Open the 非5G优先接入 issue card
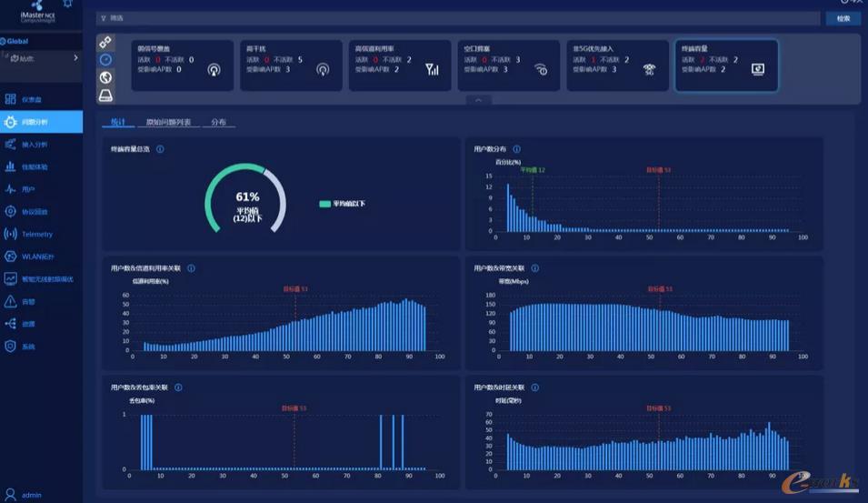The width and height of the screenshot is (868, 503). (618, 65)
